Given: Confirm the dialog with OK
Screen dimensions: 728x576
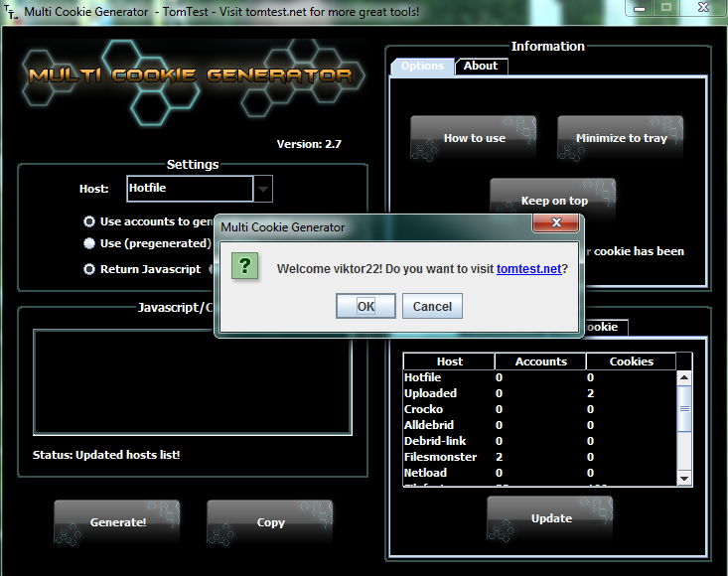Looking at the screenshot, I should point(365,306).
